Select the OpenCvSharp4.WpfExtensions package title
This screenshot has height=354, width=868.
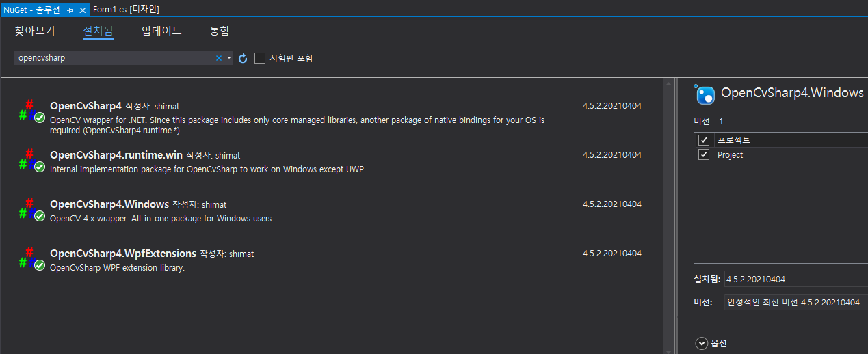123,254
